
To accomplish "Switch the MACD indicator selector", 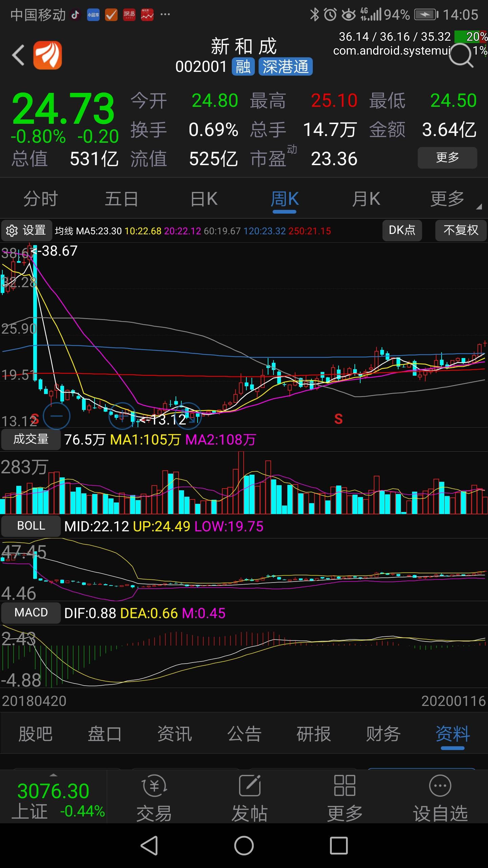I will 31,613.
